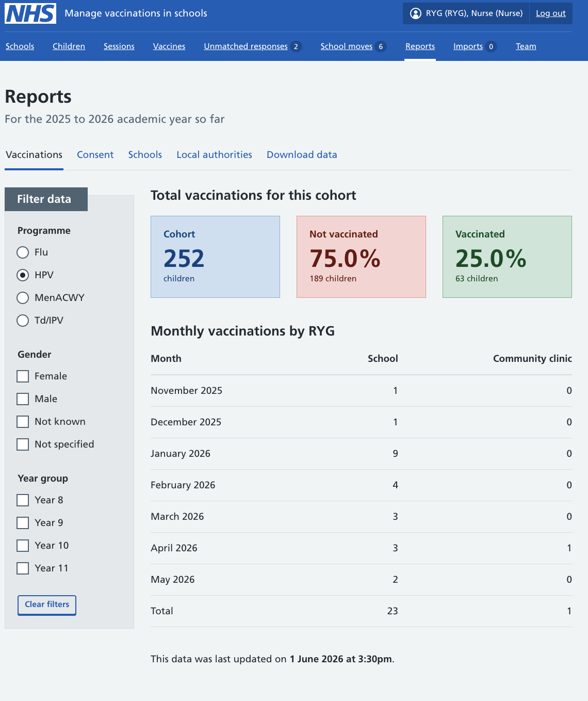Switch to the Download data tab
Image resolution: width=588 pixels, height=701 pixels.
(x=302, y=155)
